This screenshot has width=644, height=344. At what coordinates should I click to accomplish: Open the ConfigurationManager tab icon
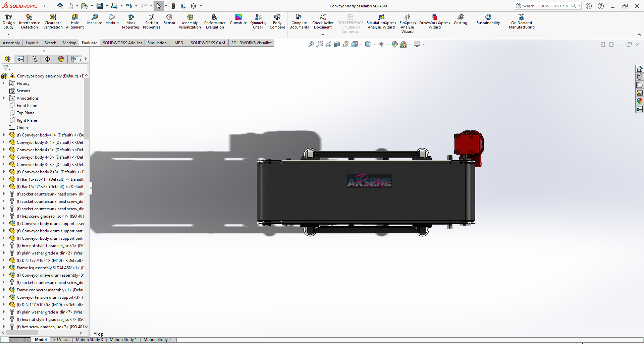click(x=34, y=59)
